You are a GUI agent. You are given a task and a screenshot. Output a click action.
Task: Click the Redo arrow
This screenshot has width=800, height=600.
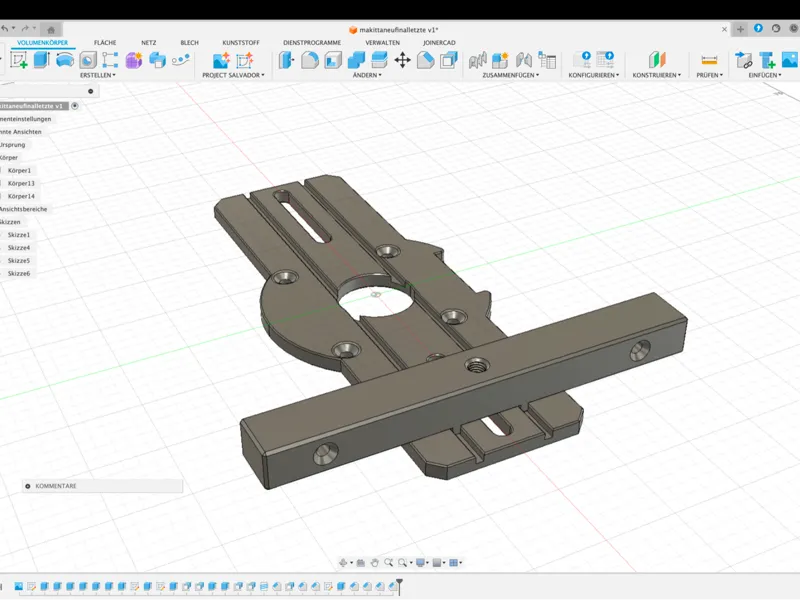(x=24, y=29)
